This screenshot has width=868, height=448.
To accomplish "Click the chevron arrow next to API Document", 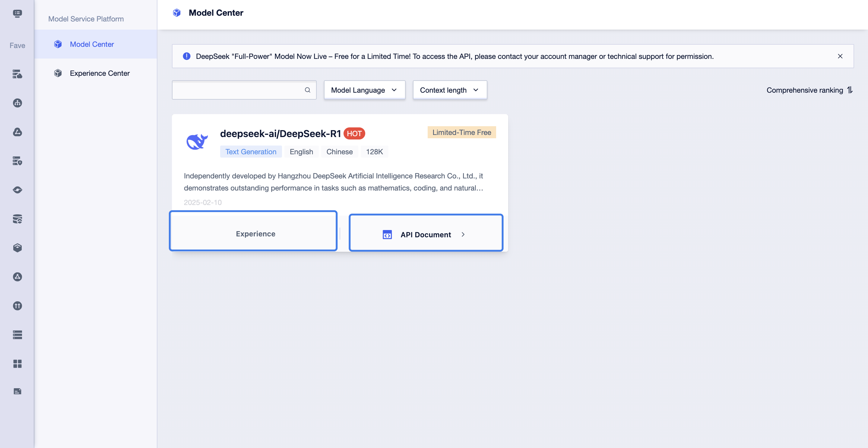I will point(463,235).
